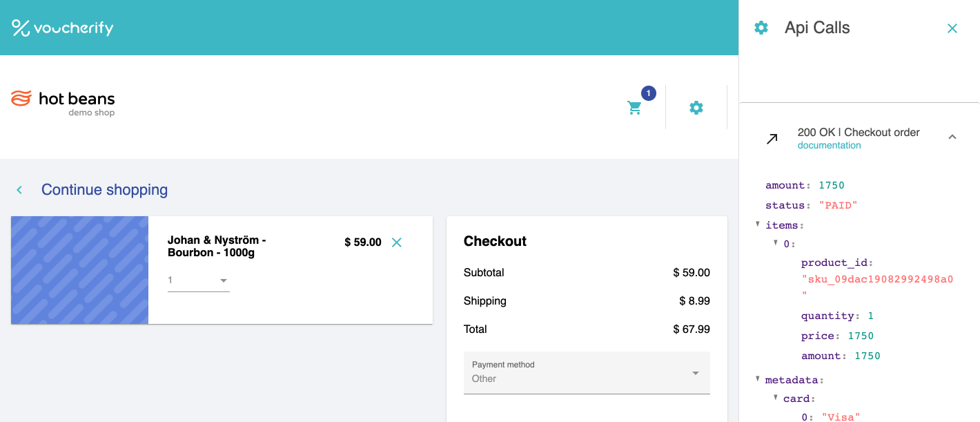Click the hot beans demo shop logo
Viewport: 980px width, 422px height.
pos(63,103)
